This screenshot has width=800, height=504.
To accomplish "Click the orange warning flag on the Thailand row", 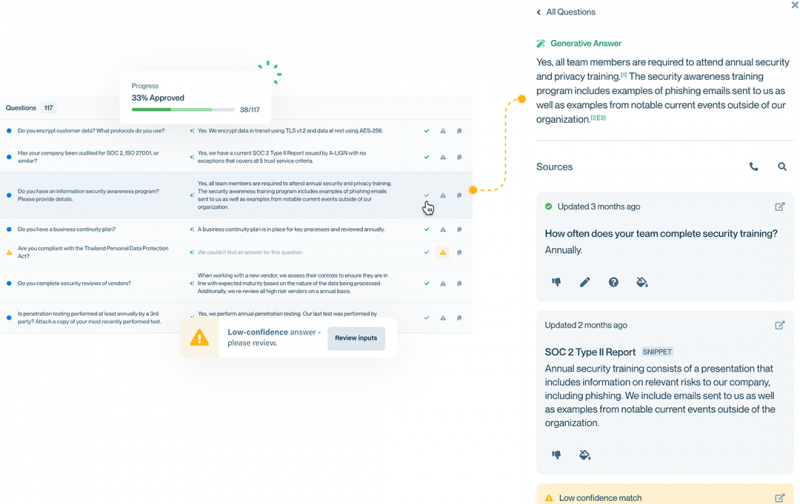I will click(443, 252).
